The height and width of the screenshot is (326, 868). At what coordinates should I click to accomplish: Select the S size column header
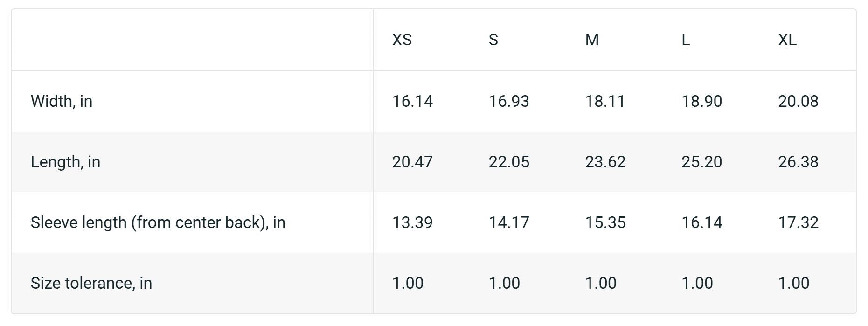(493, 40)
